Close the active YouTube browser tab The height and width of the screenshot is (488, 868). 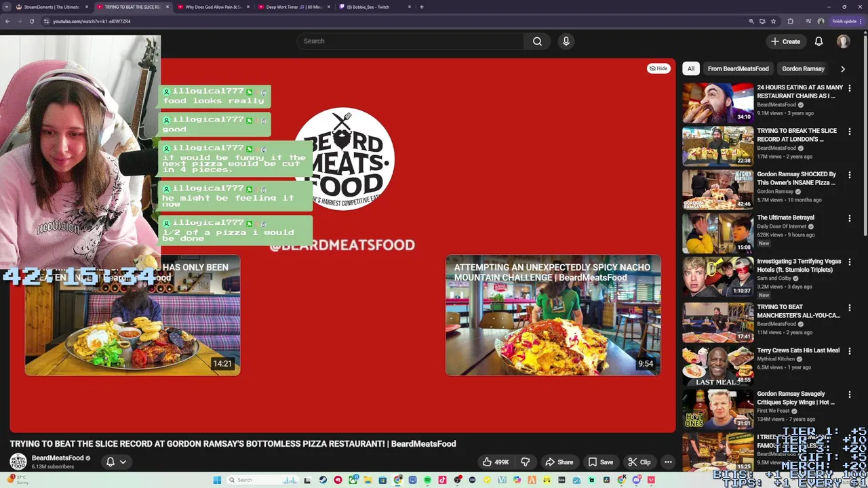click(x=167, y=7)
